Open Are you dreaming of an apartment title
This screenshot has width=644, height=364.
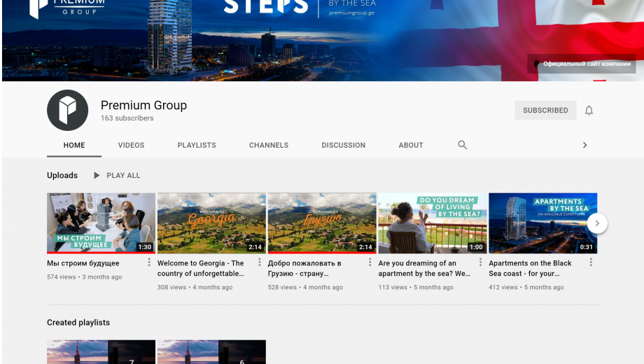pos(424,268)
